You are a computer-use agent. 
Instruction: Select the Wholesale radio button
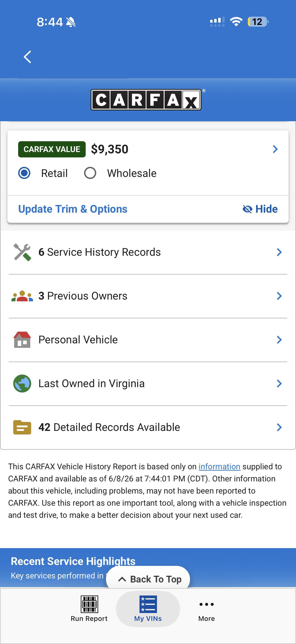click(x=90, y=173)
